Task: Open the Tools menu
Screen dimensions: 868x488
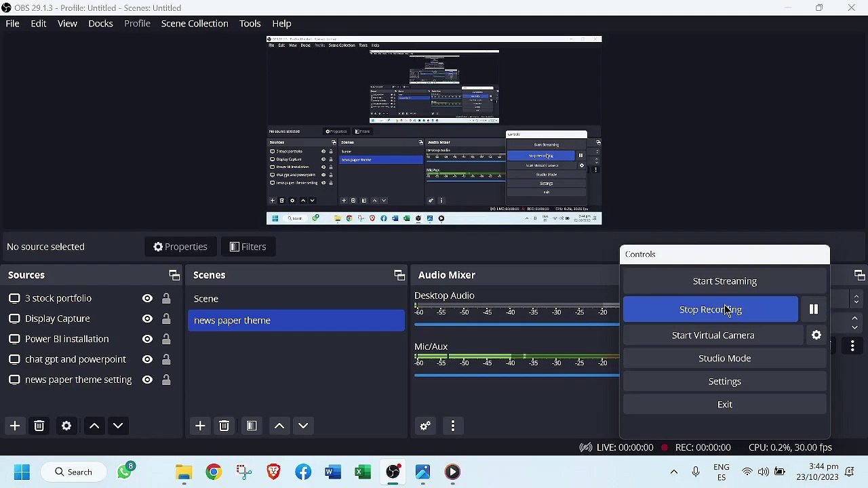Action: tap(250, 23)
